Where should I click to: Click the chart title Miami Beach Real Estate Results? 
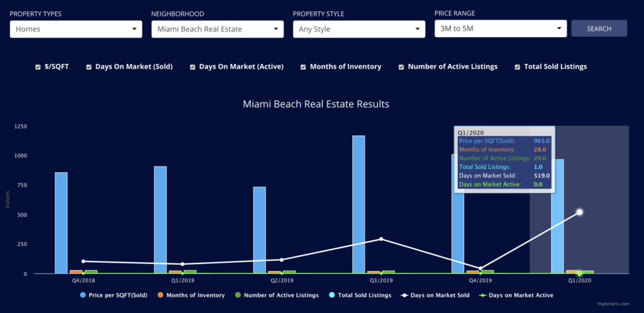316,104
